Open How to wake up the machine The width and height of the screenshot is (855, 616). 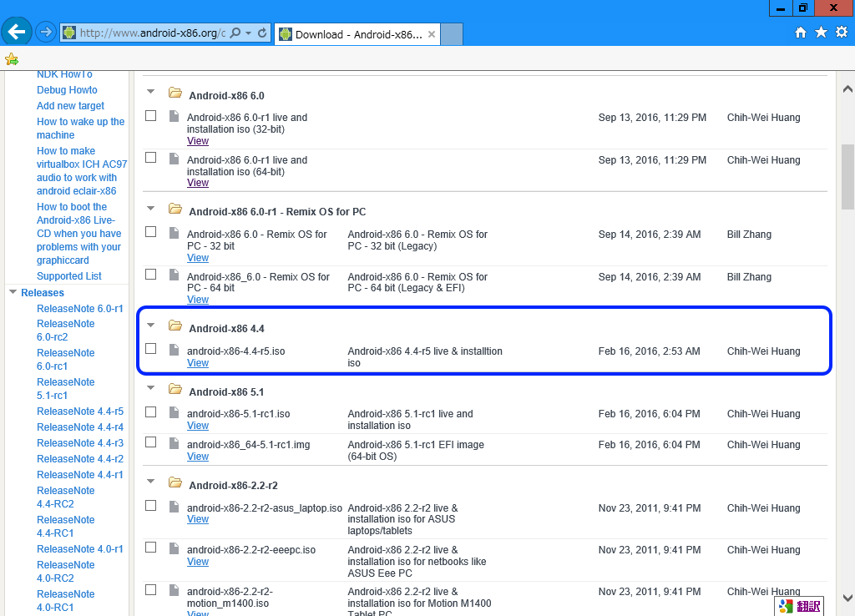click(x=81, y=128)
